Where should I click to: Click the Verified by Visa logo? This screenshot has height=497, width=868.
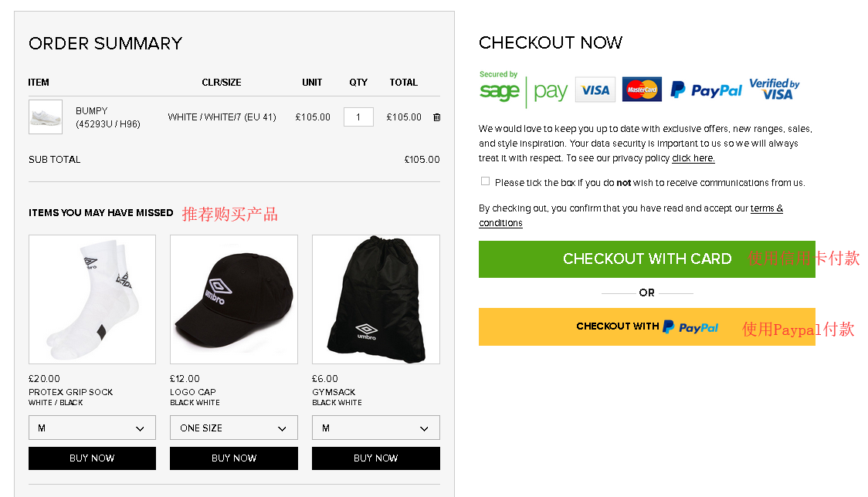[774, 89]
